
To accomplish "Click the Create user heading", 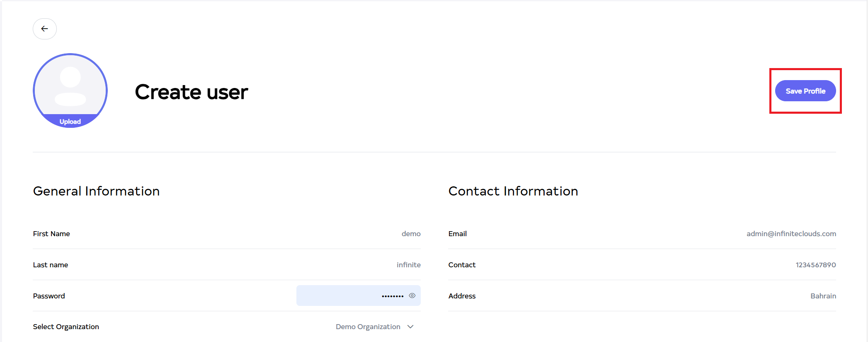I will [191, 92].
